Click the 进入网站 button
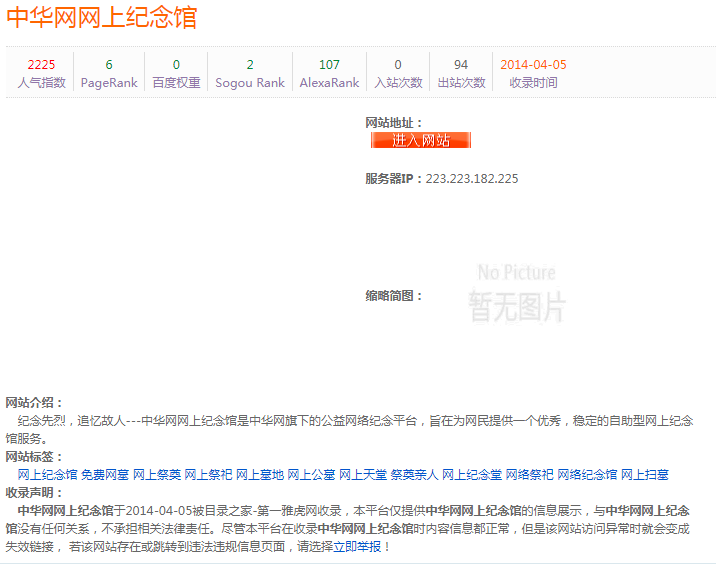The width and height of the screenshot is (716, 565). click(421, 140)
